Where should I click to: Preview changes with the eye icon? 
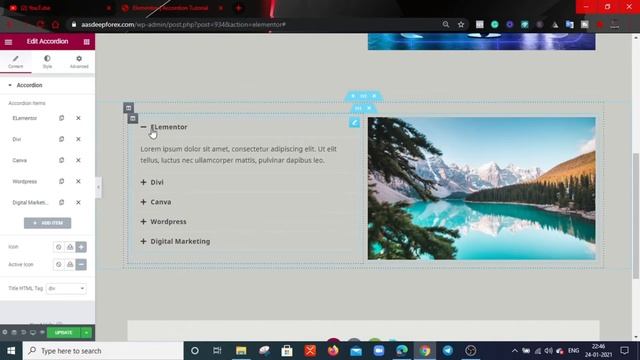pos(42,333)
